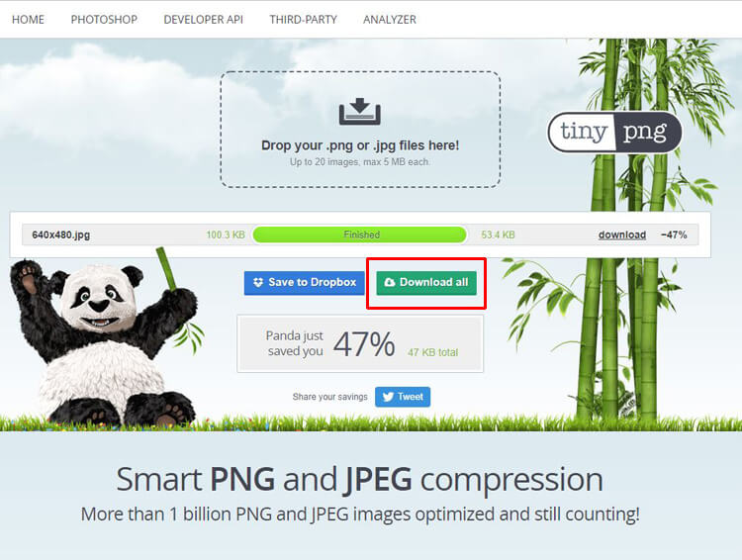Image resolution: width=742 pixels, height=560 pixels.
Task: Click the download link for 640x480.jpg
Action: (x=622, y=234)
